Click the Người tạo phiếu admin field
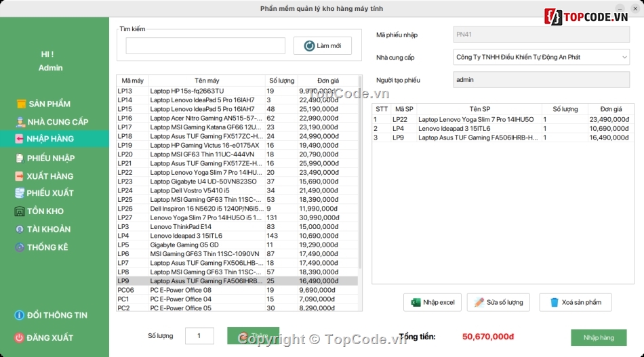 click(542, 80)
